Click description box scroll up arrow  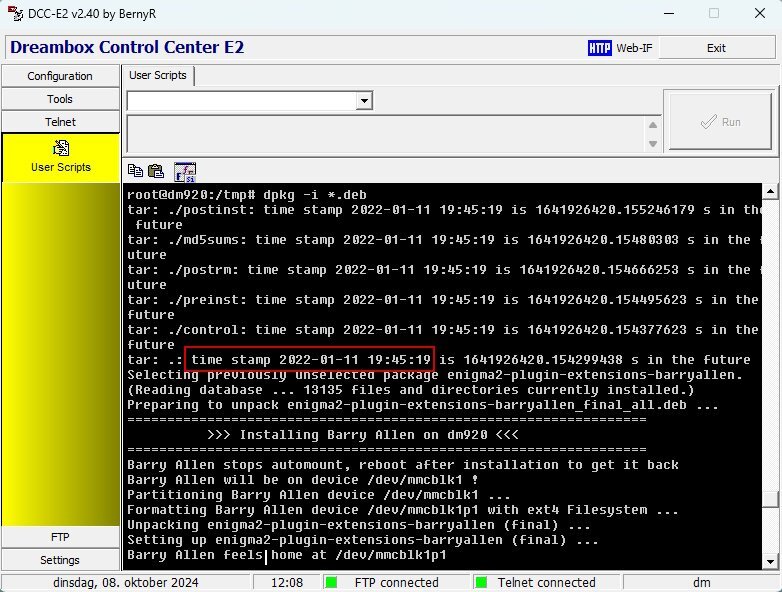coord(653,125)
